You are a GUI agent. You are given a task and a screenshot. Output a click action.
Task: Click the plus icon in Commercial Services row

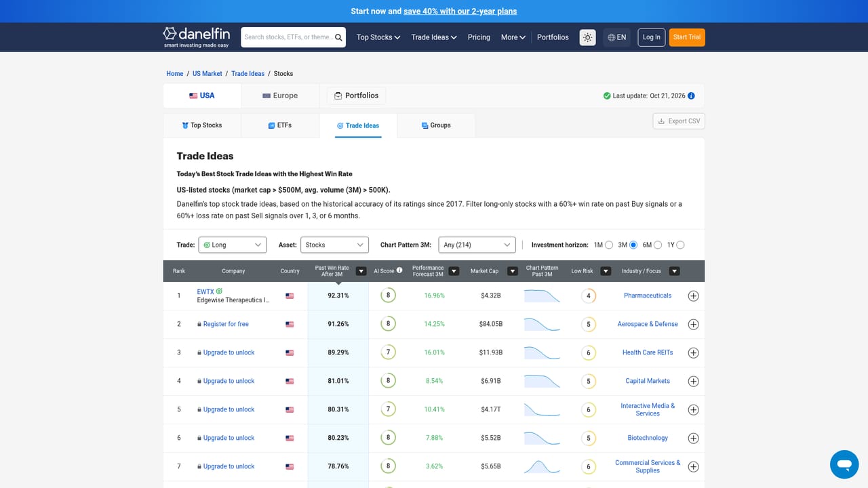point(693,466)
